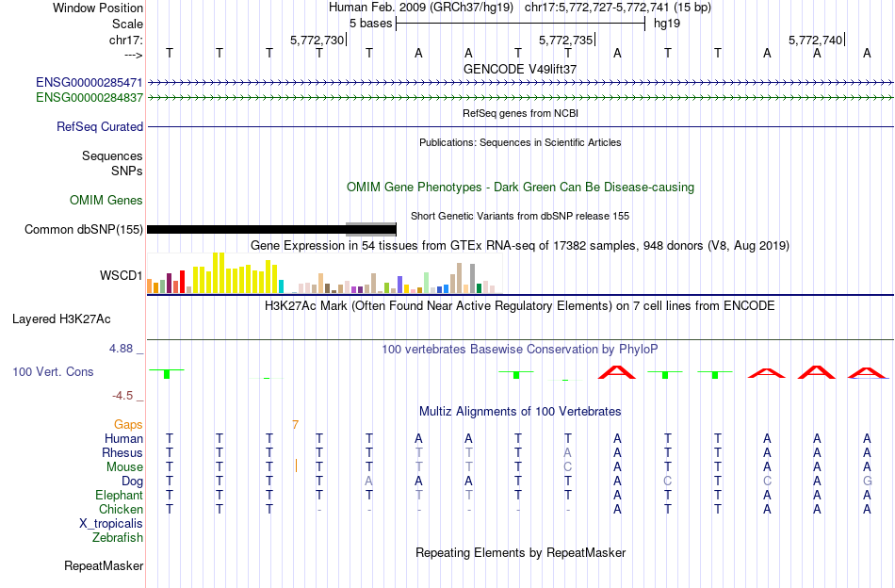Image resolution: width=895 pixels, height=588 pixels.
Task: Click 100 vertebrates Basewise Conservation PhyloP title
Action: (520, 349)
